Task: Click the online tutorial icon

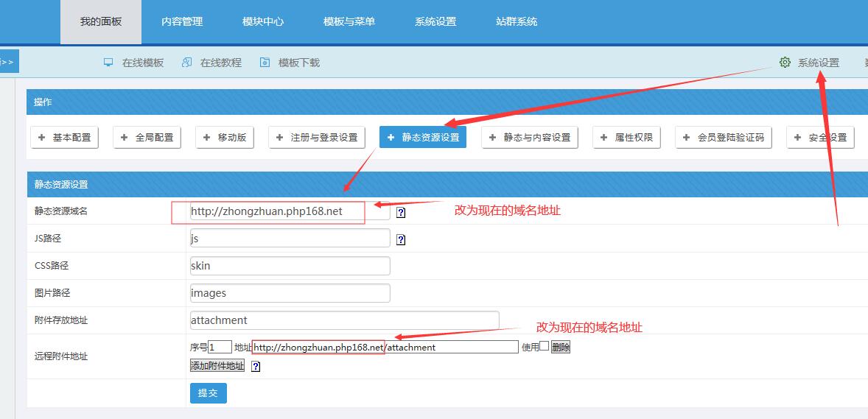Action: coord(186,63)
